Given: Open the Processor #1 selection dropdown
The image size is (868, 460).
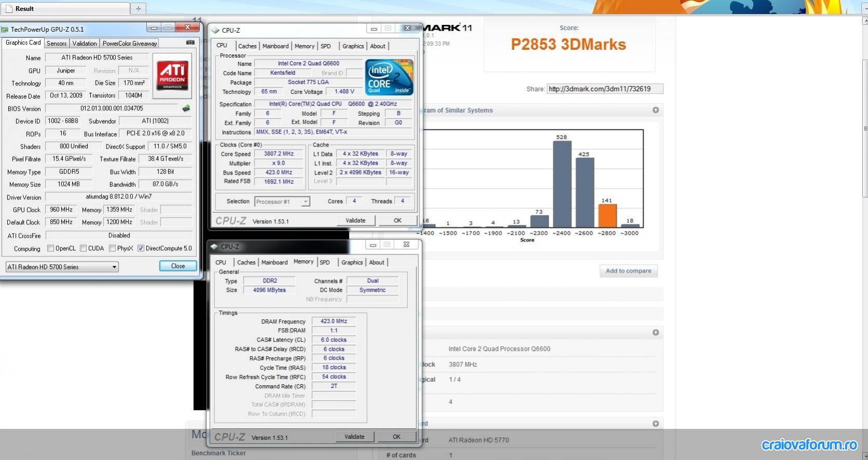Looking at the screenshot, I should pos(282,201).
